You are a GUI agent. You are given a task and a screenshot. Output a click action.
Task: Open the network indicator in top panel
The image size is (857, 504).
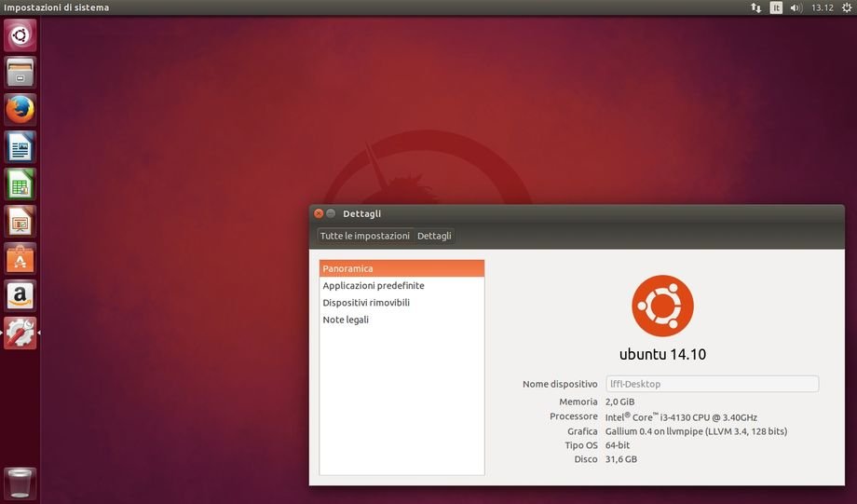coord(755,7)
